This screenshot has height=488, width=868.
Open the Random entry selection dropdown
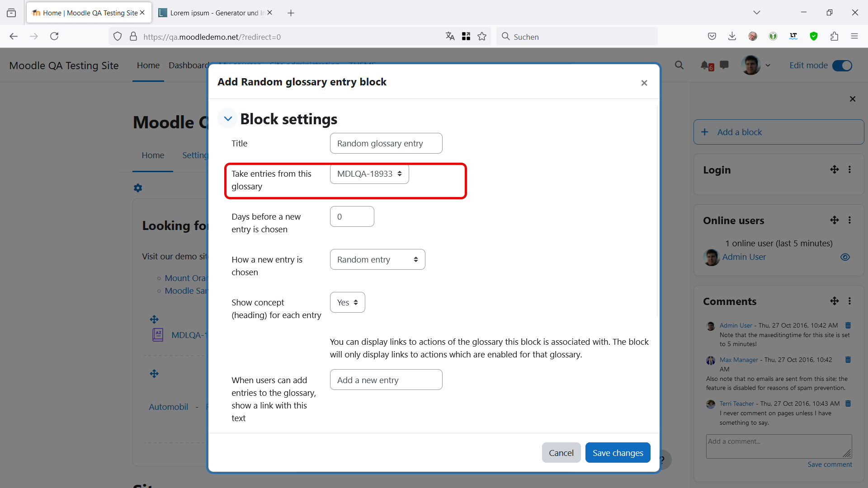pos(377,260)
